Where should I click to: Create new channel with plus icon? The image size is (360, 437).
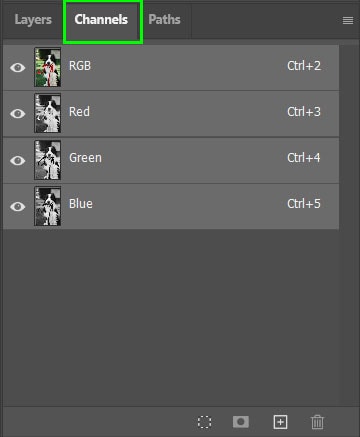click(x=280, y=422)
